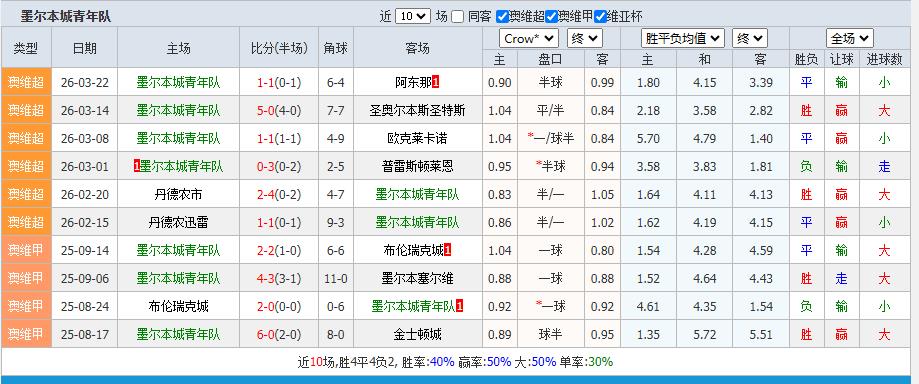This screenshot has width=919, height=384.
Task: Click the 角球 column header
Action: 335,48
